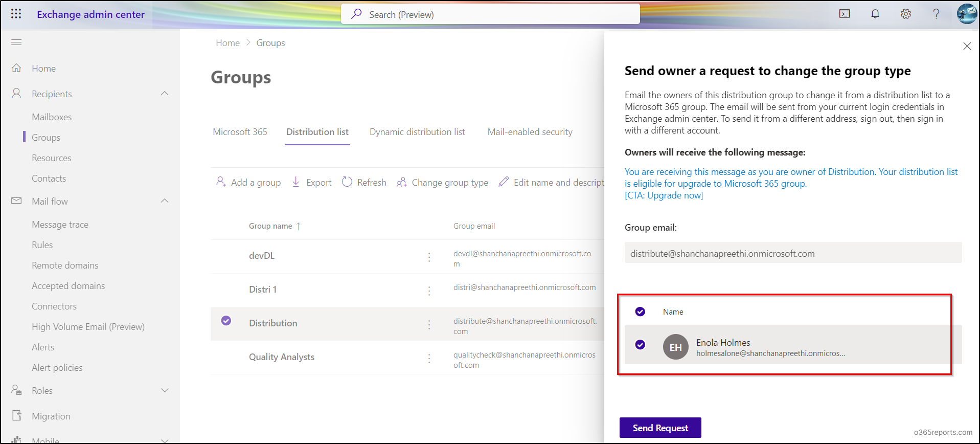This screenshot has width=980, height=444.
Task: Open more options for Distribution row
Action: pos(429,324)
